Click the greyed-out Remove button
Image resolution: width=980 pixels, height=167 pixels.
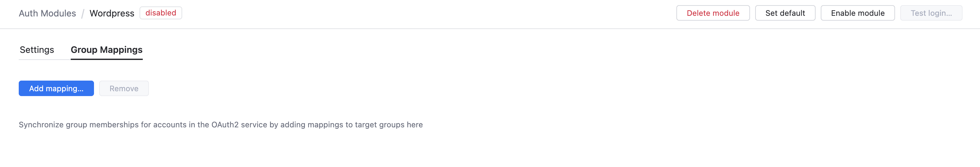pyautogui.click(x=124, y=88)
